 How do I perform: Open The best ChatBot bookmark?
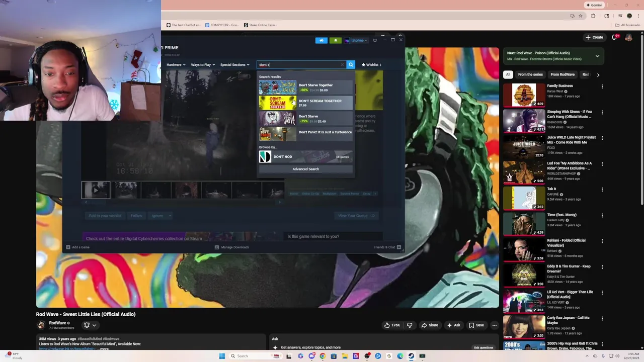183,25
